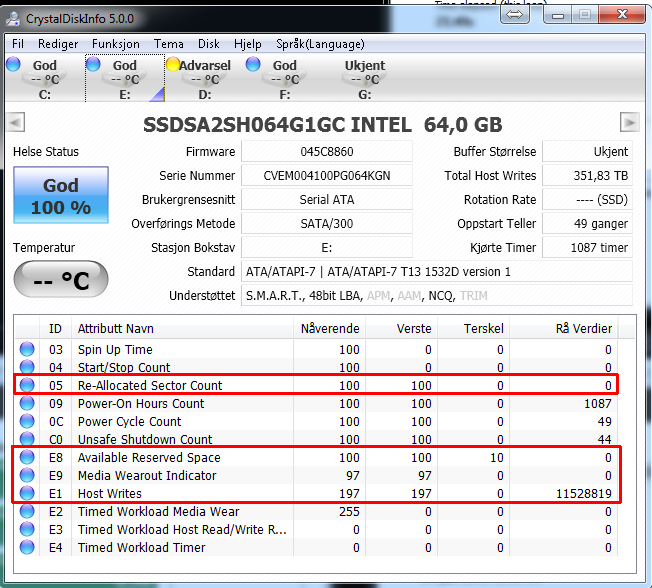This screenshot has height=588, width=652.
Task: Select the Media Wearout Indicator attribute name
Action: point(147,475)
